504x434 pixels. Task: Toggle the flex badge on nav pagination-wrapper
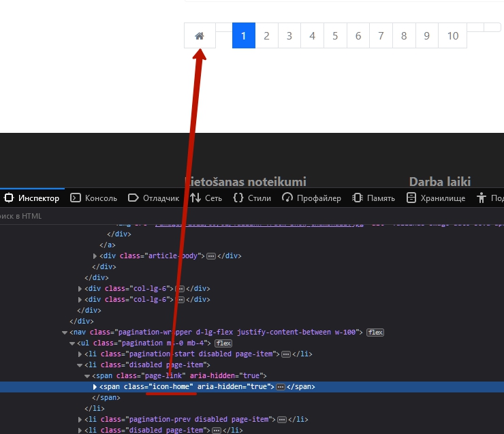click(375, 332)
